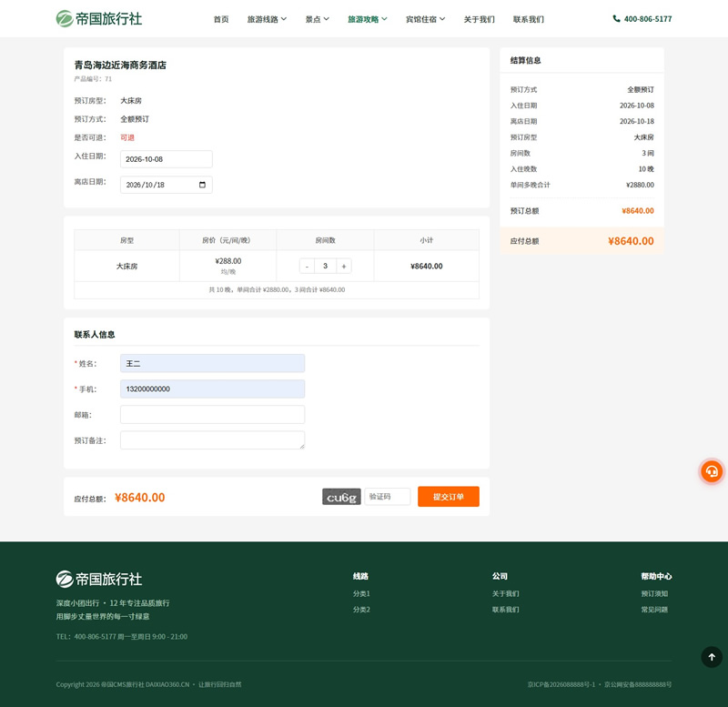Click the 入住日期 date input field
Image resolution: width=728 pixels, height=707 pixels.
[x=167, y=159]
